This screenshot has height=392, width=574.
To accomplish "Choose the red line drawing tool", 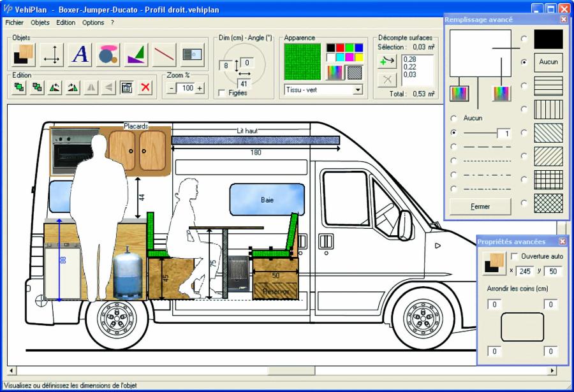I will tap(164, 55).
